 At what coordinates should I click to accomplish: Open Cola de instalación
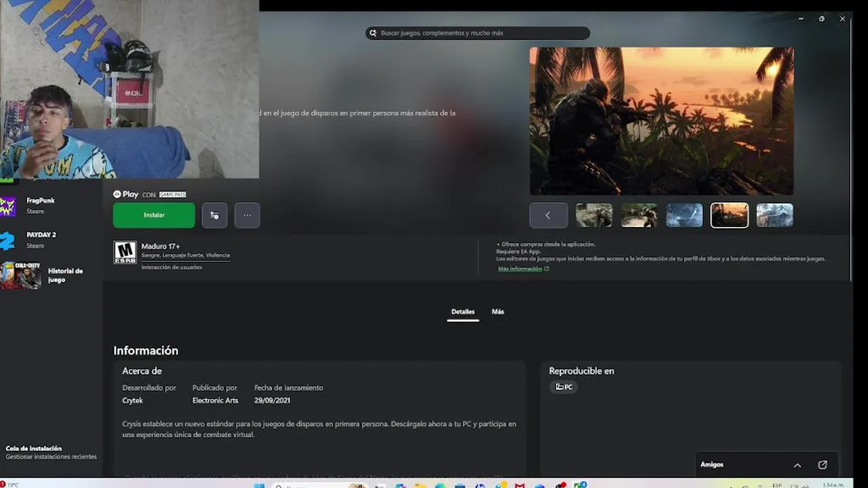(x=51, y=452)
